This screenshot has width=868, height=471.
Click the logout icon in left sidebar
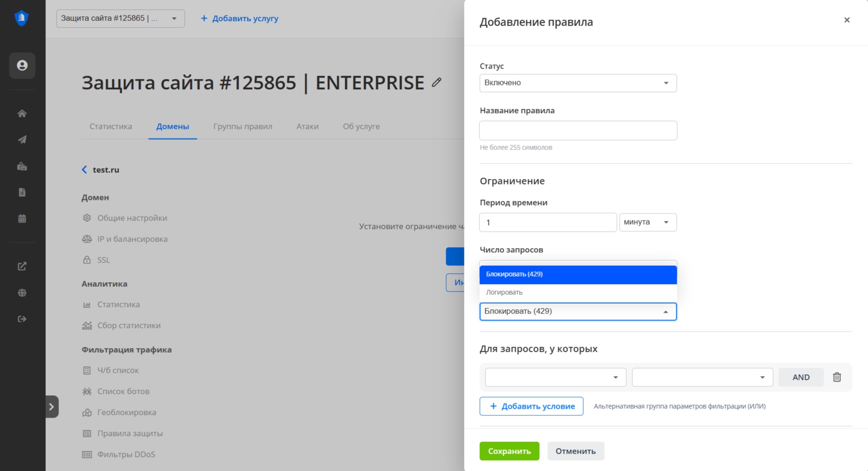[x=22, y=319]
